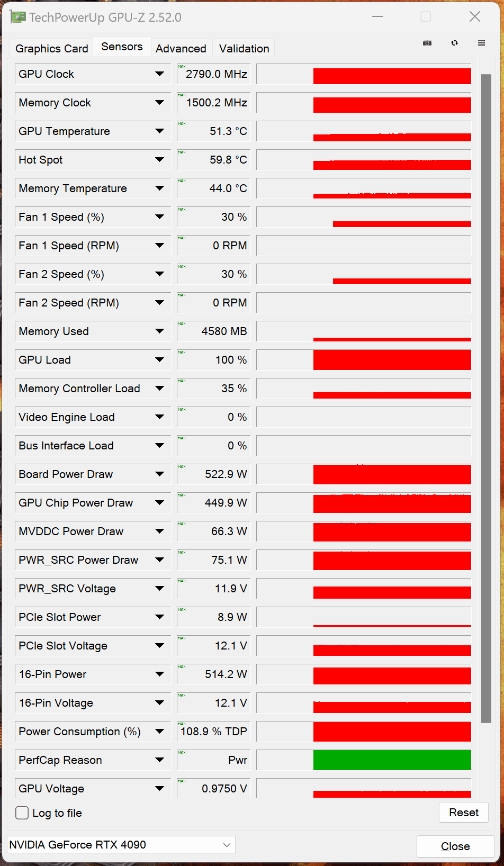Screen dimensions: 504x866
Task: Open the Board Power Draw dropdown
Action: (x=159, y=474)
